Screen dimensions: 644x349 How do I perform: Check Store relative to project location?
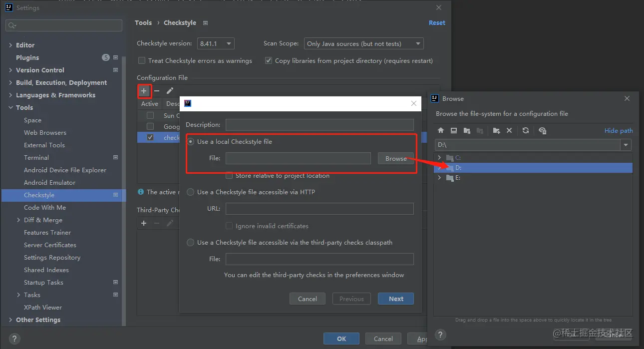click(229, 176)
